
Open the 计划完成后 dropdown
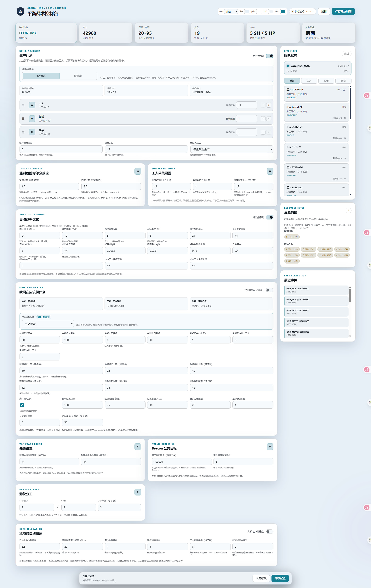[x=231, y=149]
